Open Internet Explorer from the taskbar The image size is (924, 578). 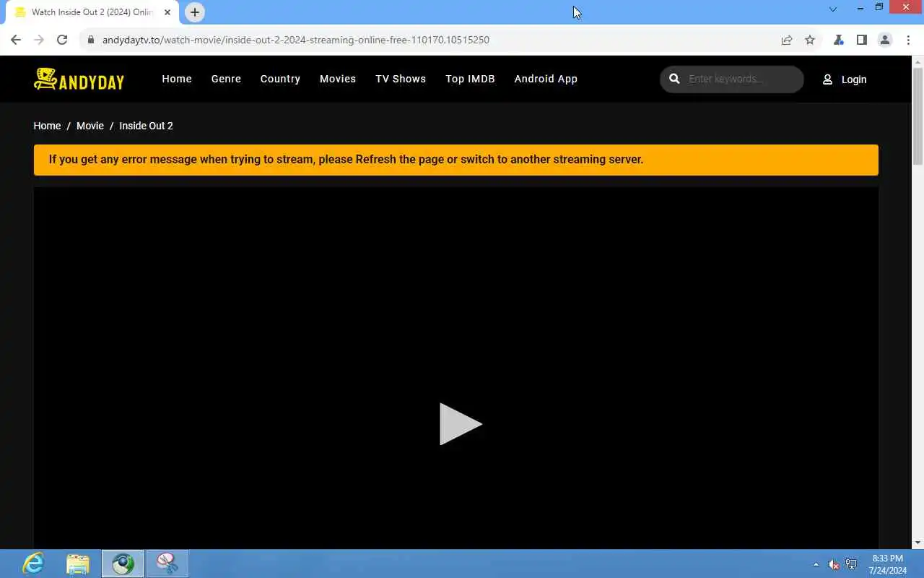pos(33,564)
